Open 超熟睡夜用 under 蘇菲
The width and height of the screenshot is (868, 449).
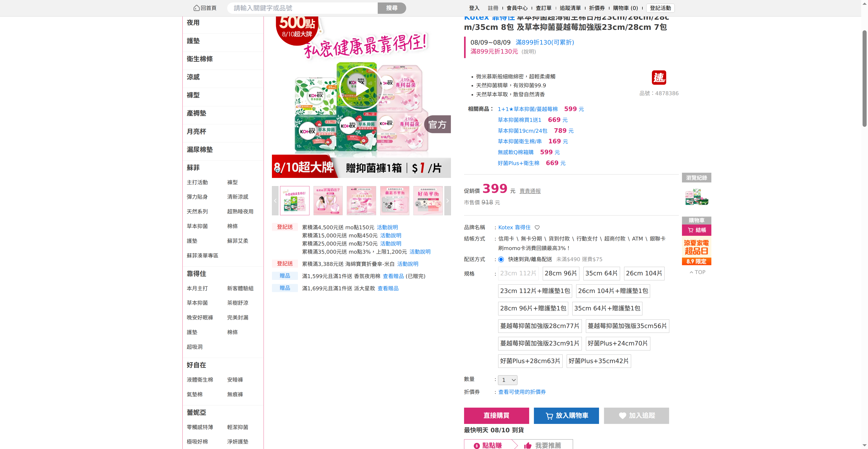point(240,212)
